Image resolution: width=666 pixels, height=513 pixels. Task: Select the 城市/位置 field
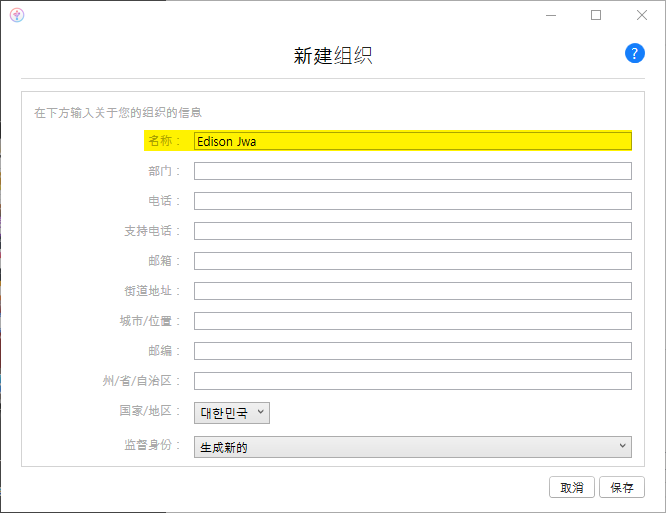(x=412, y=321)
